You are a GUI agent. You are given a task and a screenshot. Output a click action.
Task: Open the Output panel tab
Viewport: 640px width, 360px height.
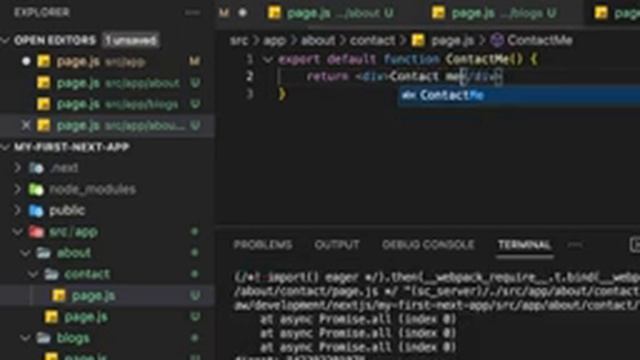point(337,244)
